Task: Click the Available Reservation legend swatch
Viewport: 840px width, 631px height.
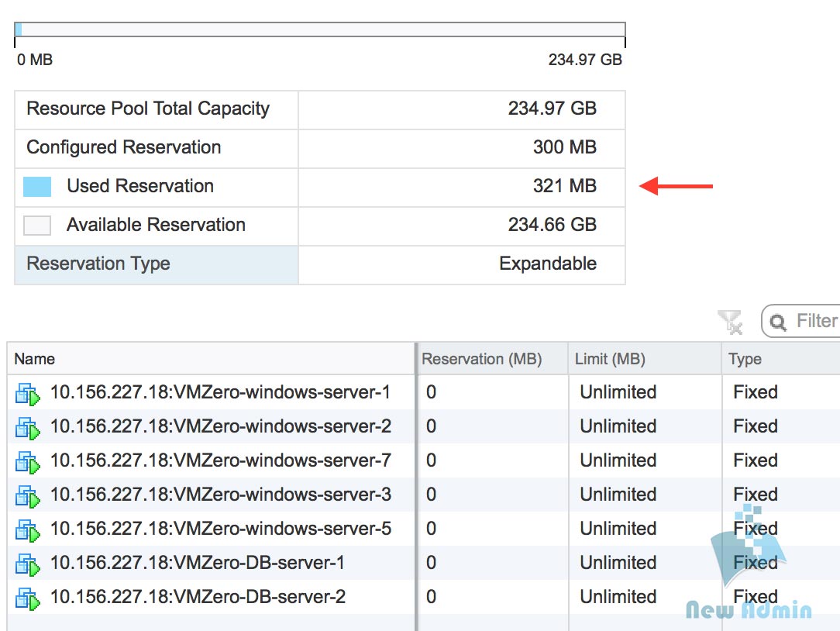Action: point(37,226)
